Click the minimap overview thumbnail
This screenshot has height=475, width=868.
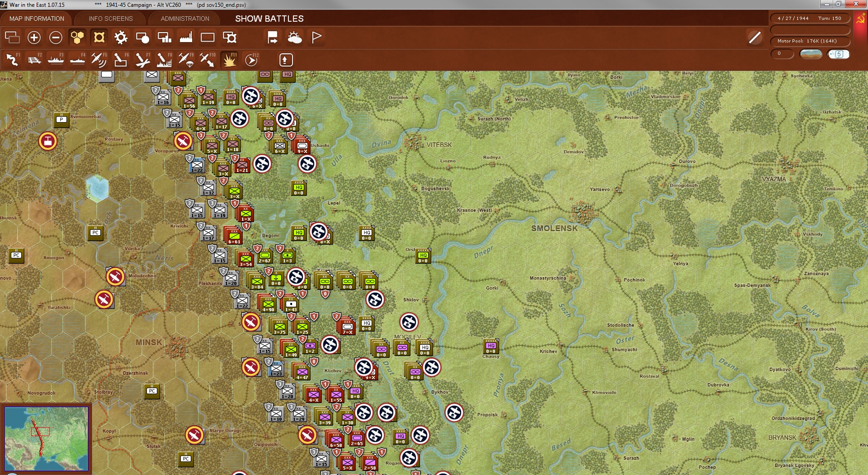[46, 438]
